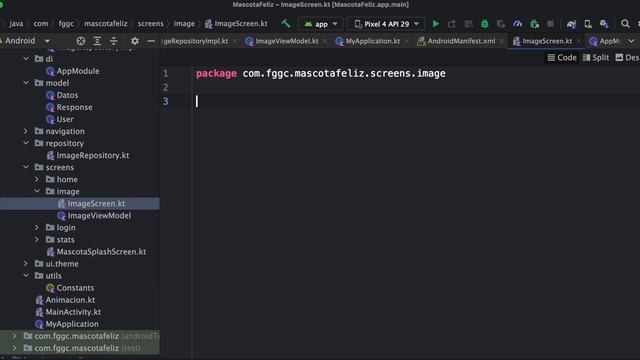
Task: Select Opened File target icon in project panel
Action: 81,41
